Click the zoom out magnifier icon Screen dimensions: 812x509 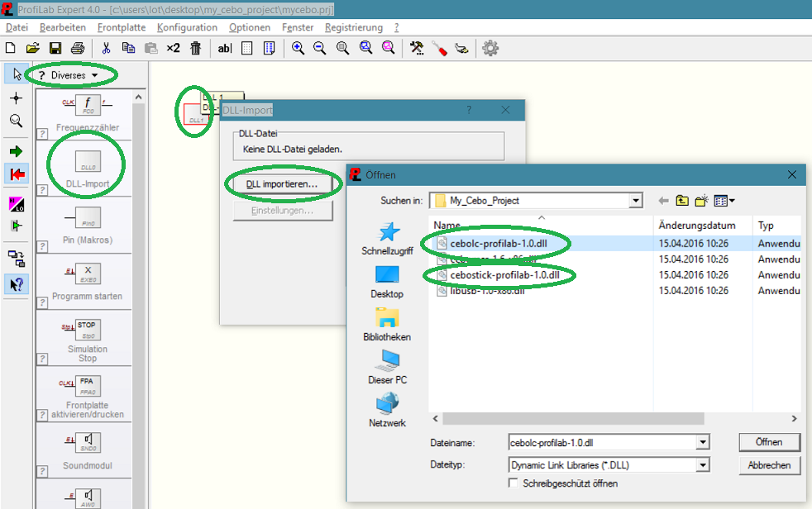[320, 48]
